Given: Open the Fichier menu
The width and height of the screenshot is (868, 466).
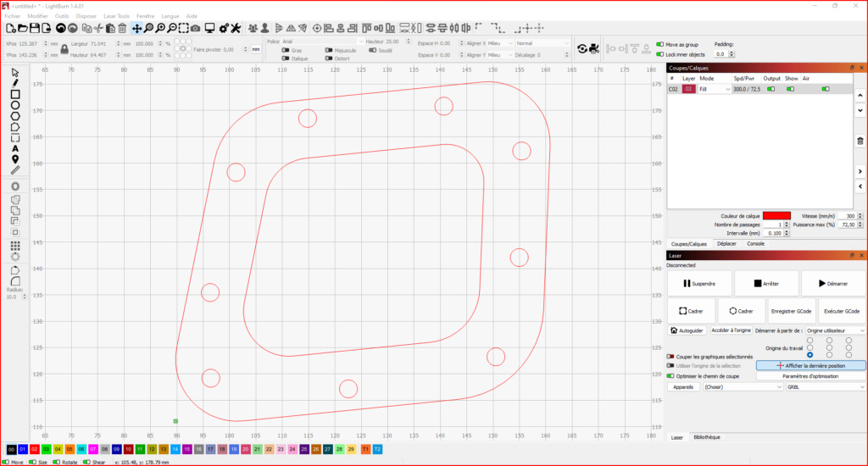Looking at the screenshot, I should 12,16.
